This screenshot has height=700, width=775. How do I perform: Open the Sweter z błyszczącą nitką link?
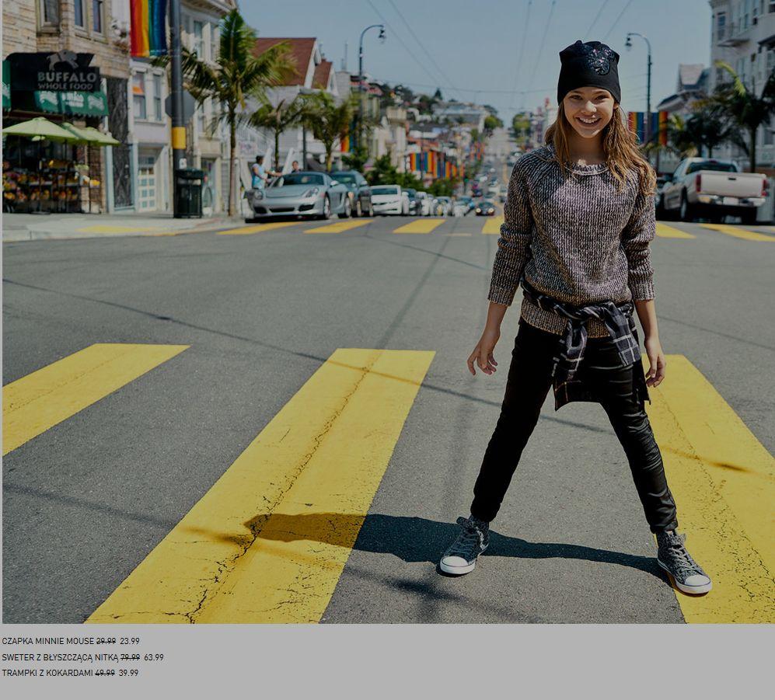click(60, 657)
